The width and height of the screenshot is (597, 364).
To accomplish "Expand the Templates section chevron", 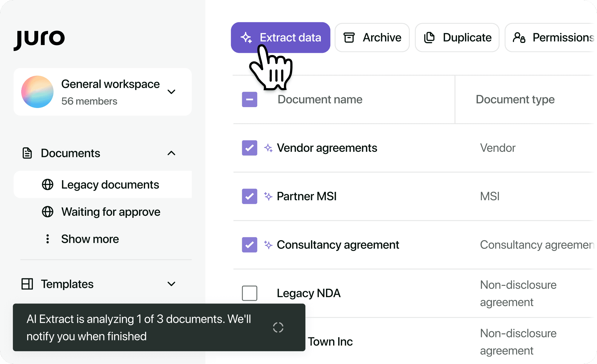I will pos(171,284).
